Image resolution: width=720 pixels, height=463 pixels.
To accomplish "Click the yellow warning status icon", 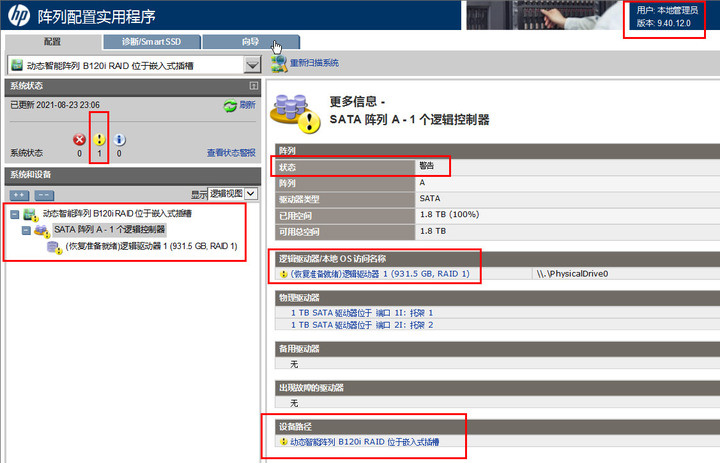I will pos(99,139).
